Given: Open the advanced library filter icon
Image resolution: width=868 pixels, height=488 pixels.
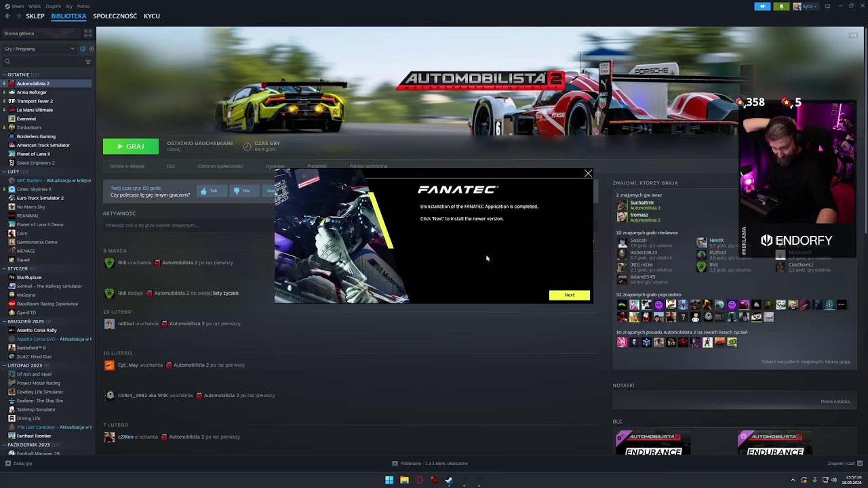Looking at the screenshot, I should click(x=88, y=62).
